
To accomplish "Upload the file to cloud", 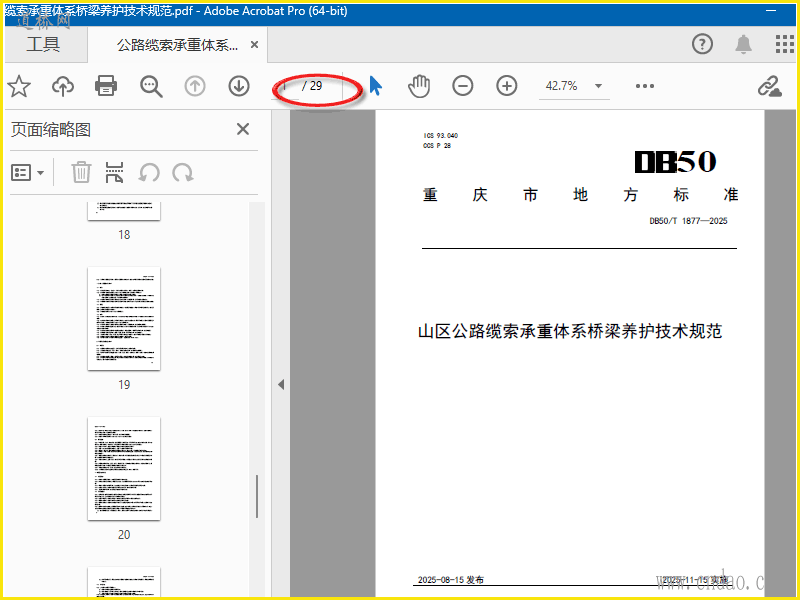I will [x=63, y=86].
